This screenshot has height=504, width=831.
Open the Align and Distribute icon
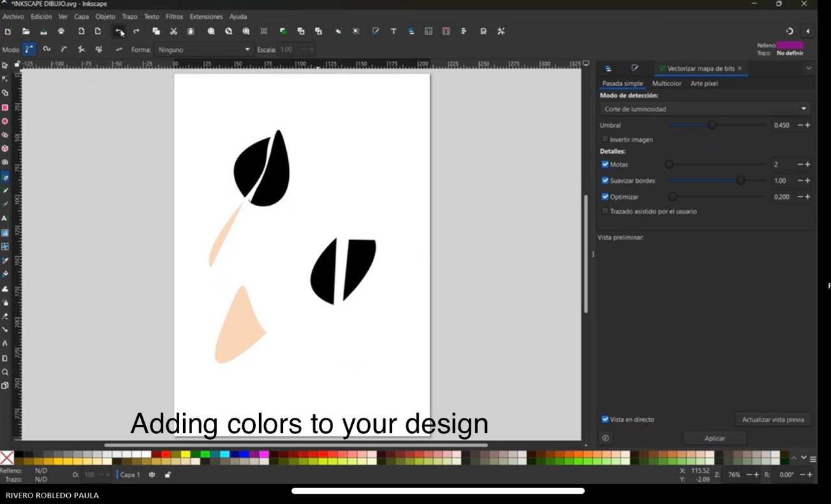464,31
